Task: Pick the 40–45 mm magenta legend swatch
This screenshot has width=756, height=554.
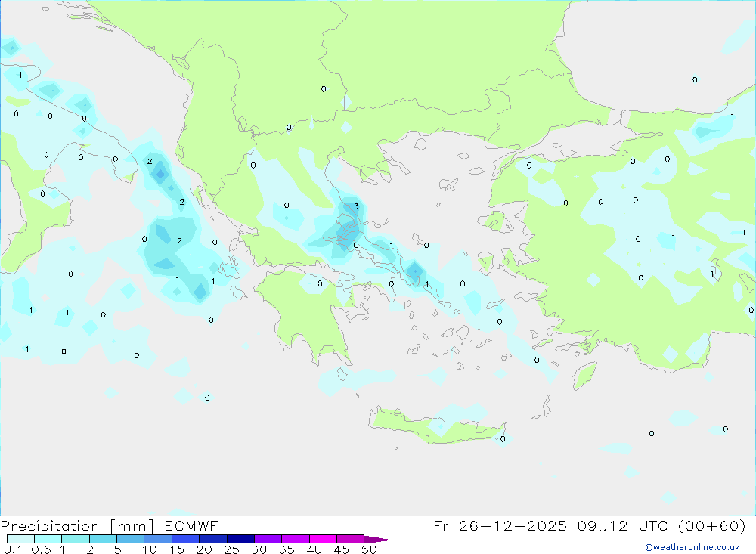Action: tap(323, 539)
